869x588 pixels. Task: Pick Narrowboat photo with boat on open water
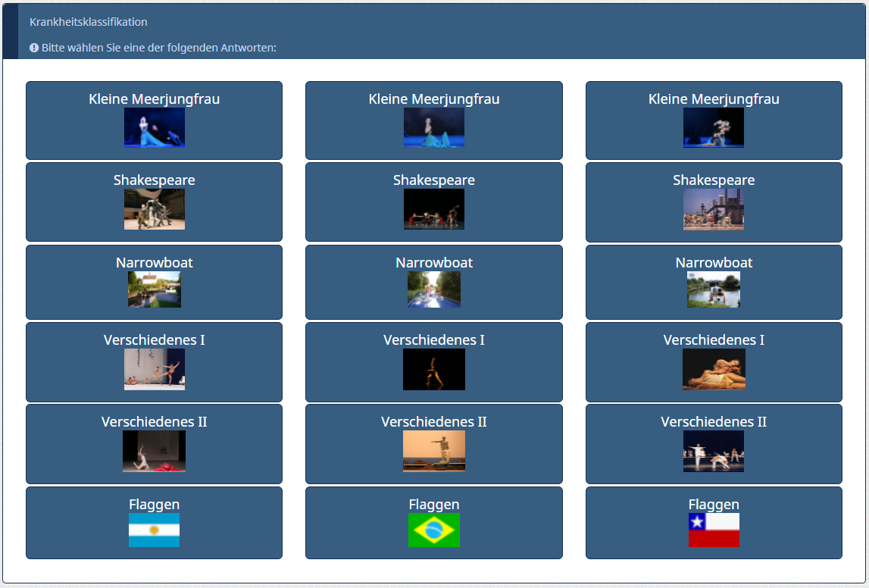714,289
